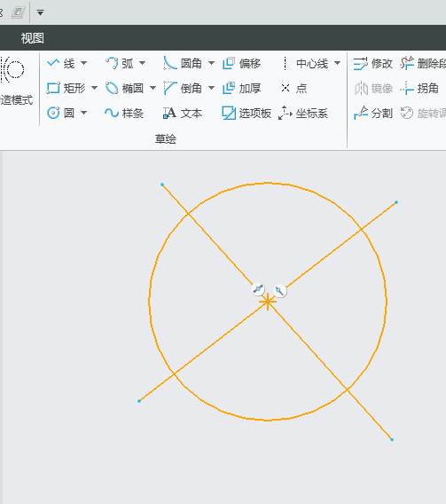Select the Thicken (加厚) tool

(x=241, y=88)
